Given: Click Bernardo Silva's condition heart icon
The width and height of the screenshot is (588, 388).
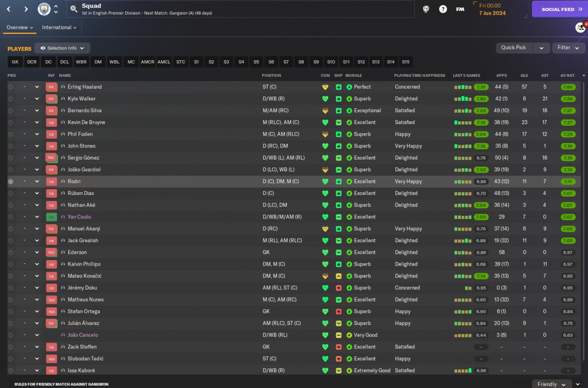Looking at the screenshot, I should [x=325, y=111].
